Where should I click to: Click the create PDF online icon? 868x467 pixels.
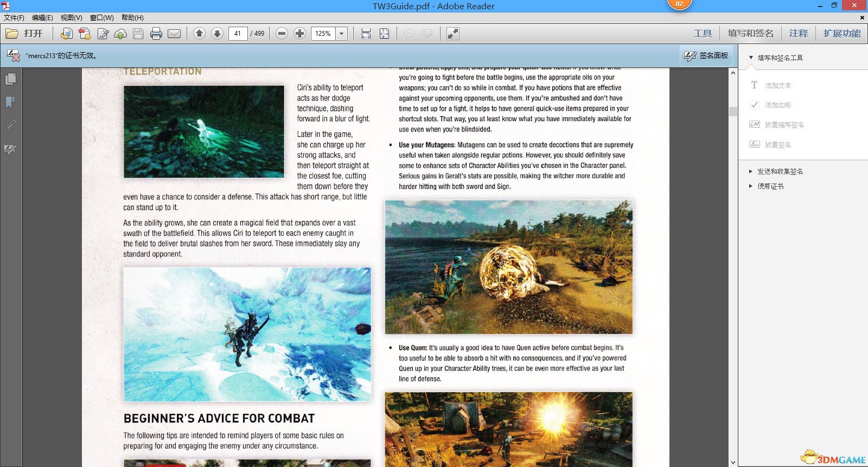pos(67,34)
